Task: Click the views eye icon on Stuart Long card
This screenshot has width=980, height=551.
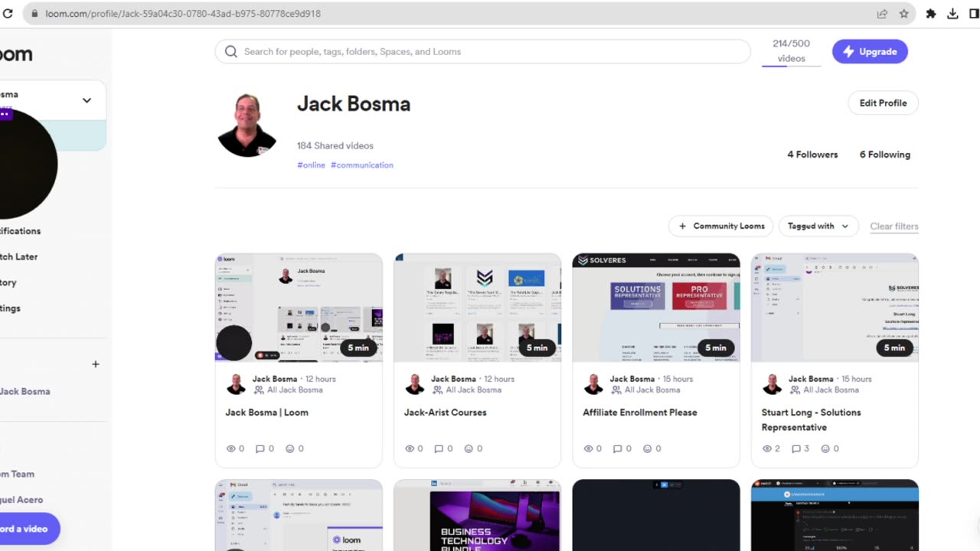Action: tap(767, 448)
